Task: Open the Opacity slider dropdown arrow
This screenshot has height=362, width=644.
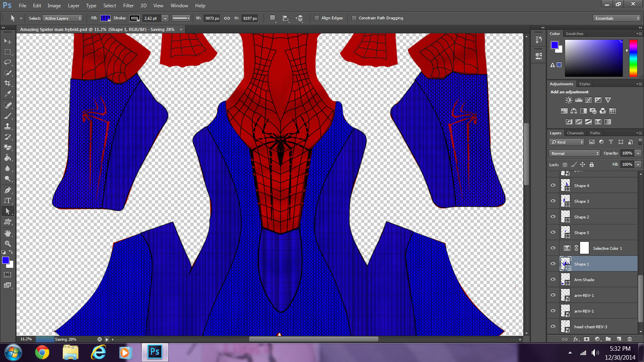Action: [638, 153]
